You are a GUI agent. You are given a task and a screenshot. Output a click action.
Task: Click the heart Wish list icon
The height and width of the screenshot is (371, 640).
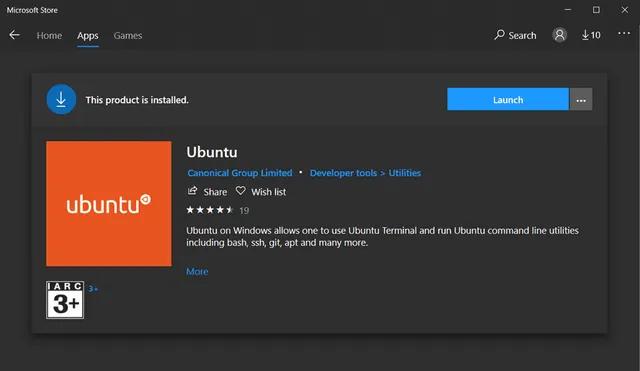point(240,191)
